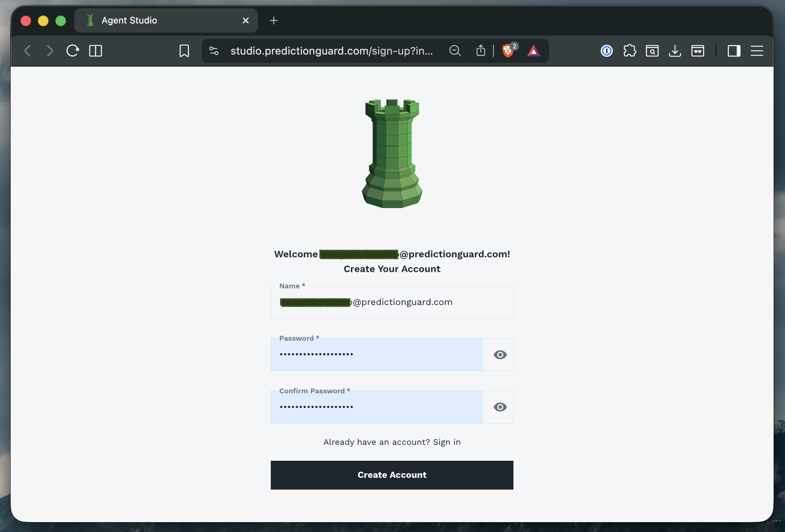This screenshot has width=785, height=532.
Task: Follow the Sign in link
Action: pos(447,442)
